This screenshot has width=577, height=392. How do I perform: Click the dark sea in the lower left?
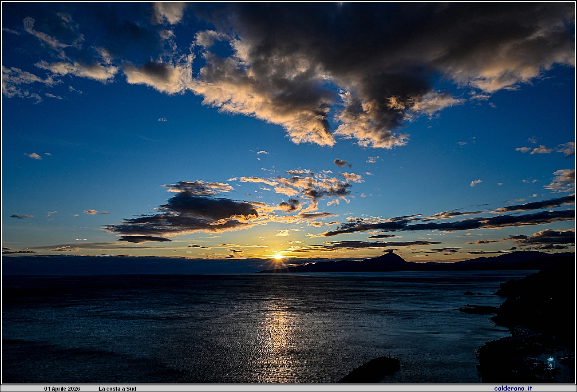pyautogui.click(x=89, y=337)
